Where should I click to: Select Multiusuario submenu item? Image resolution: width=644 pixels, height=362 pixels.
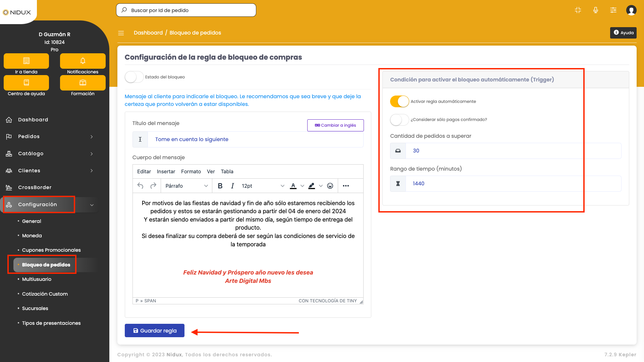tap(37, 279)
